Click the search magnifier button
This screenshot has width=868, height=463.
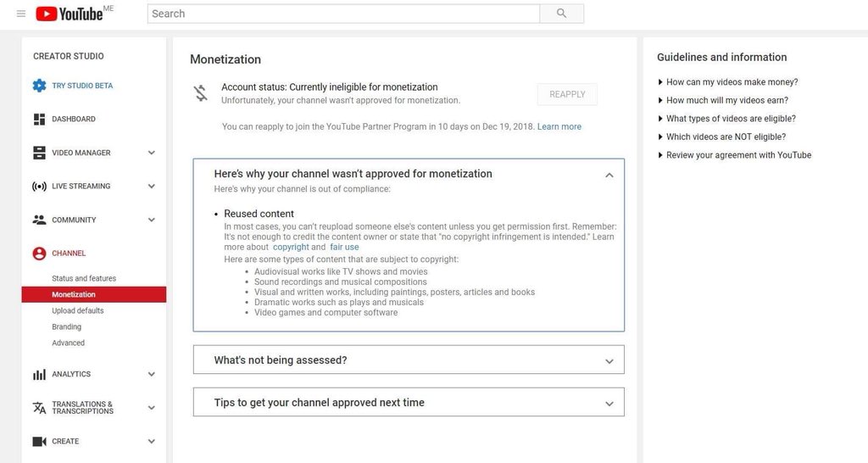click(x=561, y=14)
